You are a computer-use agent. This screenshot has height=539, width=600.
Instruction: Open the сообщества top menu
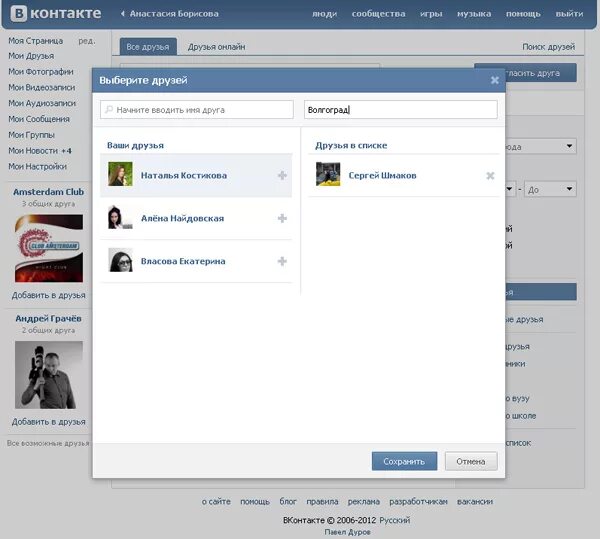click(x=378, y=14)
